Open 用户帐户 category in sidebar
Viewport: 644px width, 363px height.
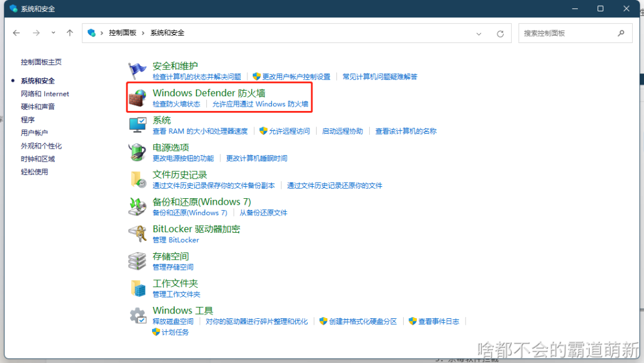[34, 133]
